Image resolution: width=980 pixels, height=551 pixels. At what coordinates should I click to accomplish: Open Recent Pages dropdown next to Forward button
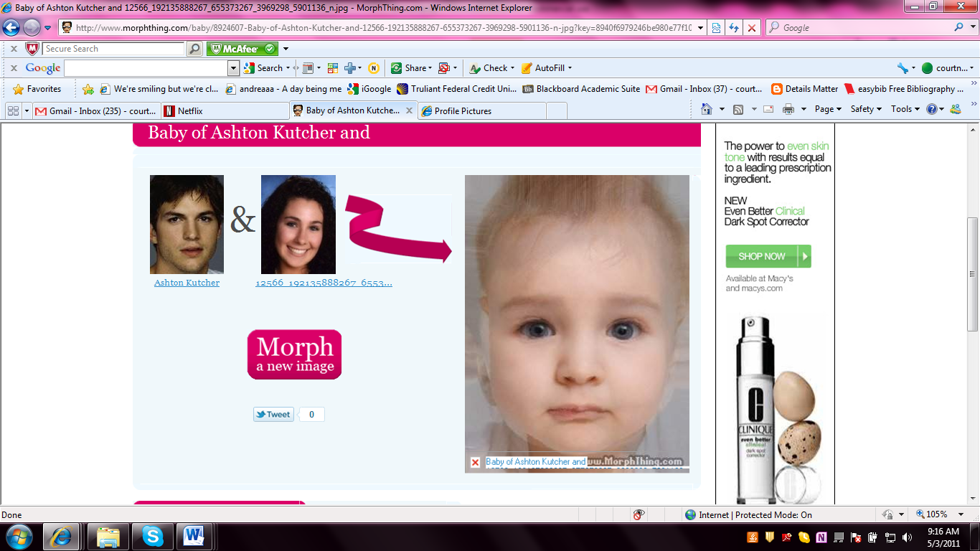pyautogui.click(x=47, y=28)
